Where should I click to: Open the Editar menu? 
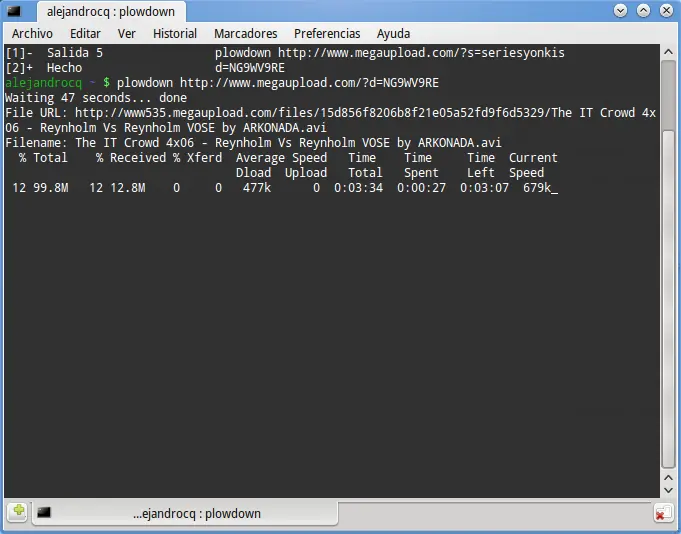[85, 33]
